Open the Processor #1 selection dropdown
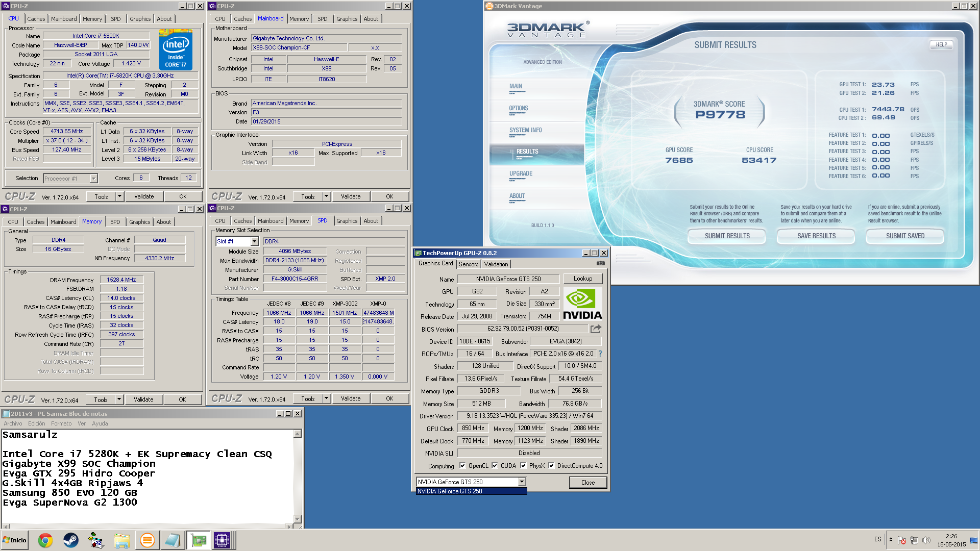Screen dimensions: 980x551 (x=93, y=179)
